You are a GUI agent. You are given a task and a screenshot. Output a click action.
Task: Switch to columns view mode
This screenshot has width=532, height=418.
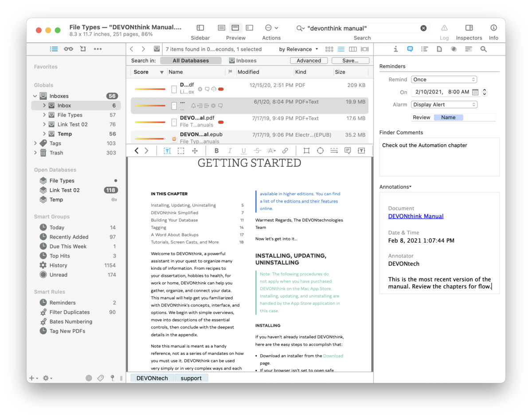[x=353, y=49]
